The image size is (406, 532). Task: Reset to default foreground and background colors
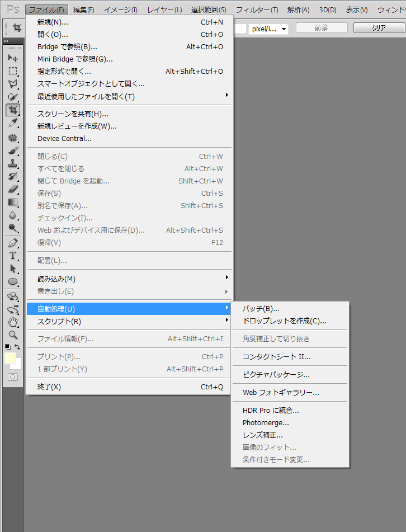click(7, 347)
